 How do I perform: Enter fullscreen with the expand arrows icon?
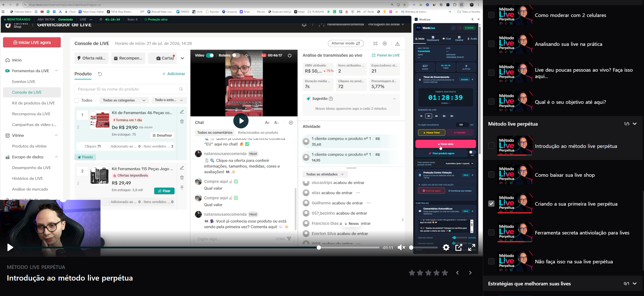pos(471,247)
